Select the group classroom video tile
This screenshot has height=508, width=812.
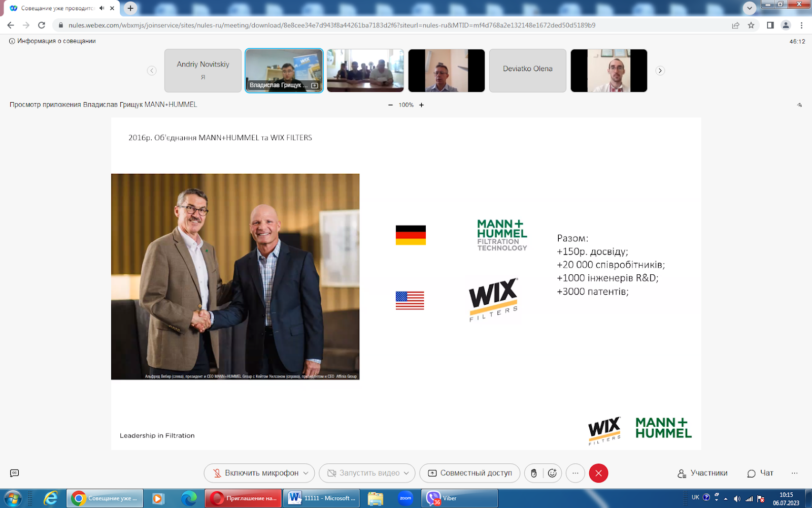point(365,71)
